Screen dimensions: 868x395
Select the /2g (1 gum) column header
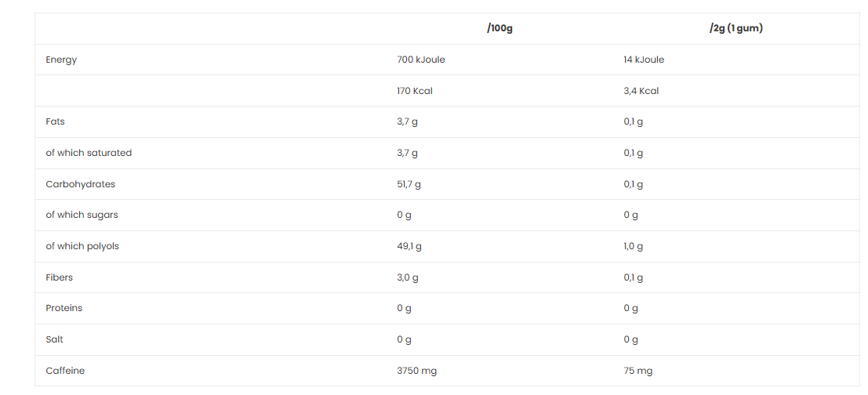pyautogui.click(x=735, y=28)
